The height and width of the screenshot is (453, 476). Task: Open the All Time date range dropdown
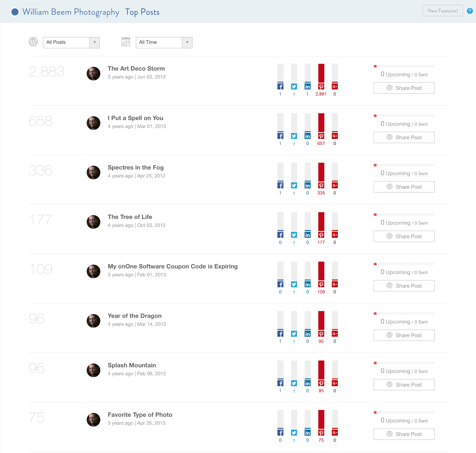(164, 42)
